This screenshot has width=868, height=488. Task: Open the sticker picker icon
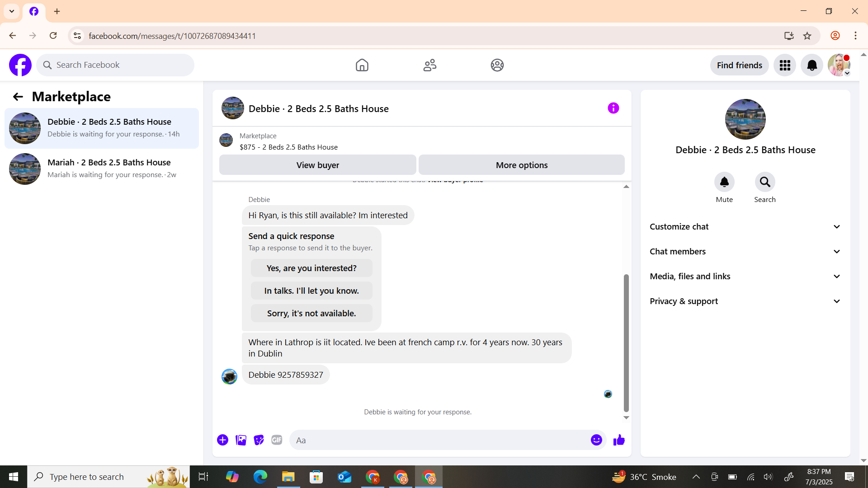(x=259, y=440)
